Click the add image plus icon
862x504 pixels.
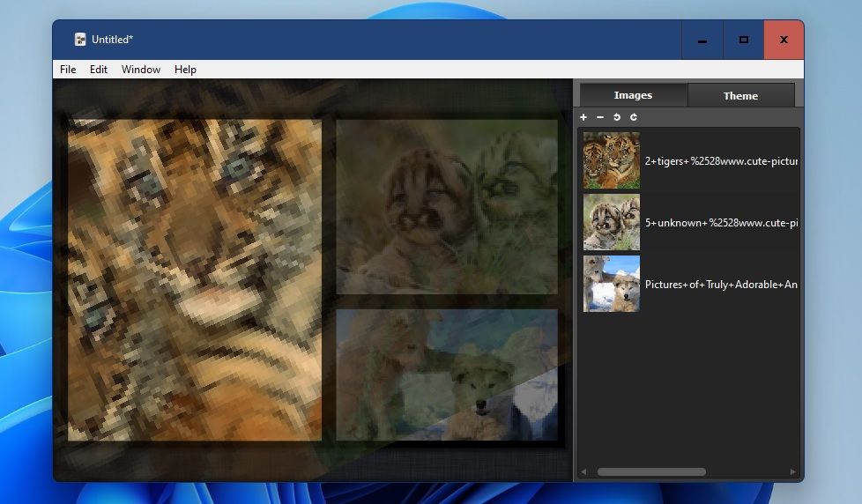[583, 117]
